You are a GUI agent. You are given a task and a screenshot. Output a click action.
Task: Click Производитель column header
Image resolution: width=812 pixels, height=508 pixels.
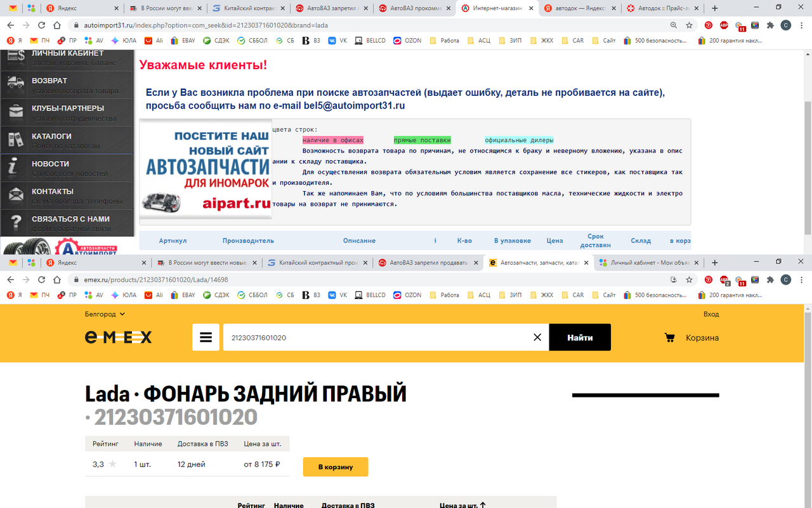(248, 241)
